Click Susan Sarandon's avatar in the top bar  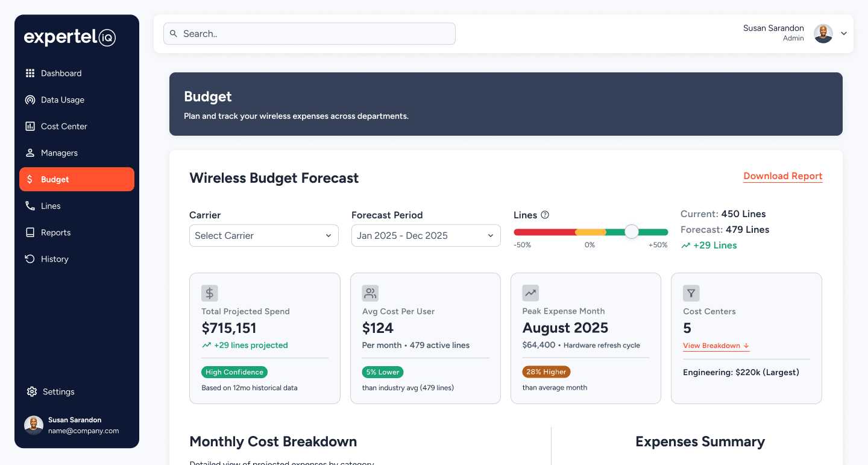[x=823, y=34]
